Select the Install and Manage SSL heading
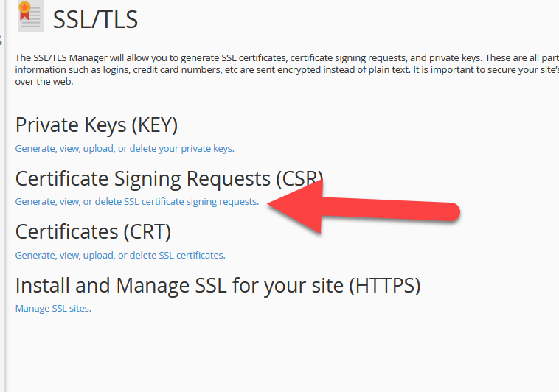The image size is (559, 392). 218,286
